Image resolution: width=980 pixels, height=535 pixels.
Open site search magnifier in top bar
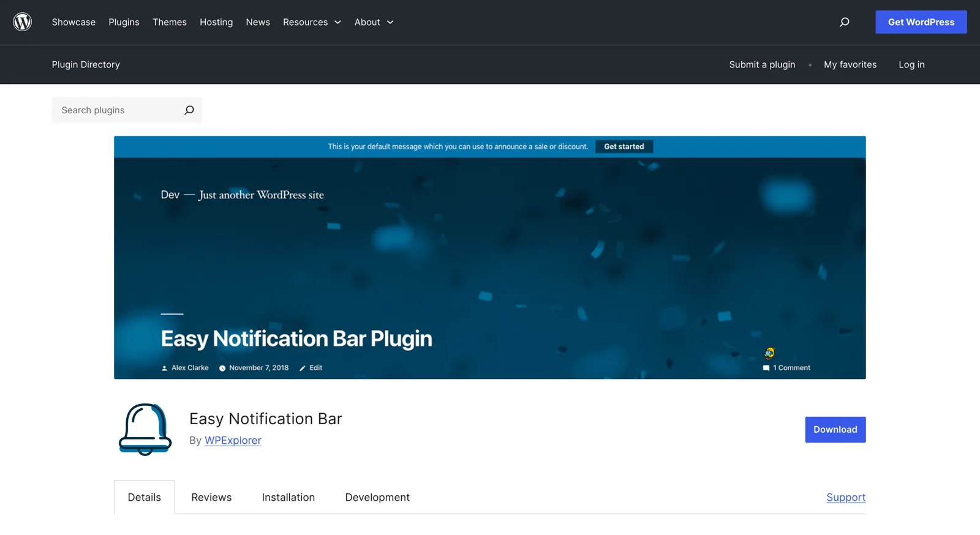coord(845,22)
